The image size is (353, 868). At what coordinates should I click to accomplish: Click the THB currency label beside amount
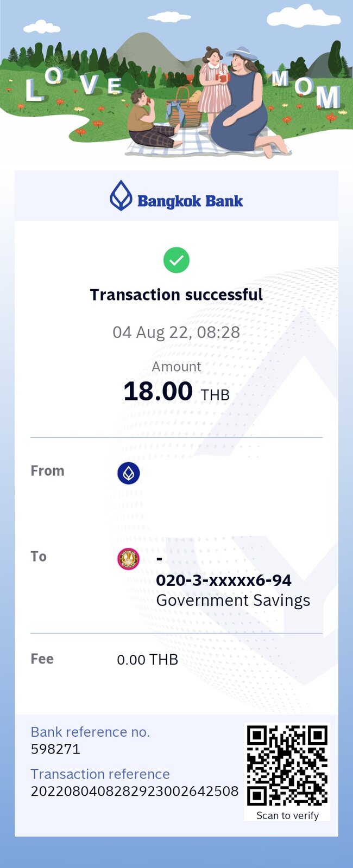[215, 395]
